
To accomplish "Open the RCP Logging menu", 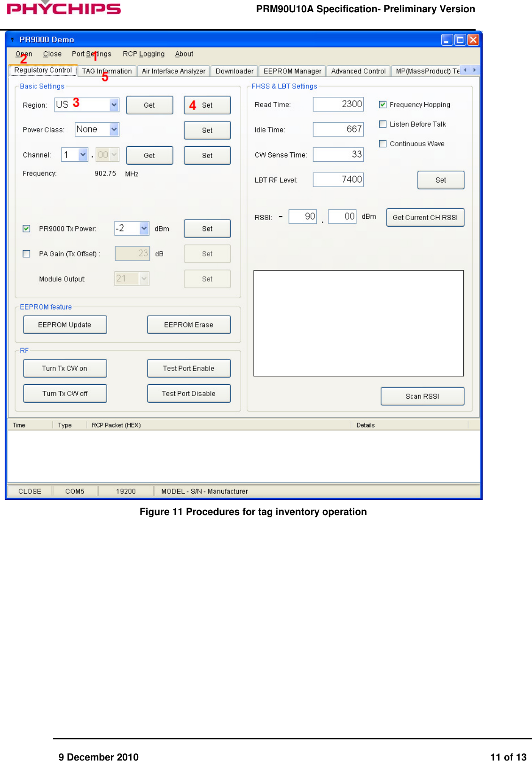I will click(x=144, y=54).
